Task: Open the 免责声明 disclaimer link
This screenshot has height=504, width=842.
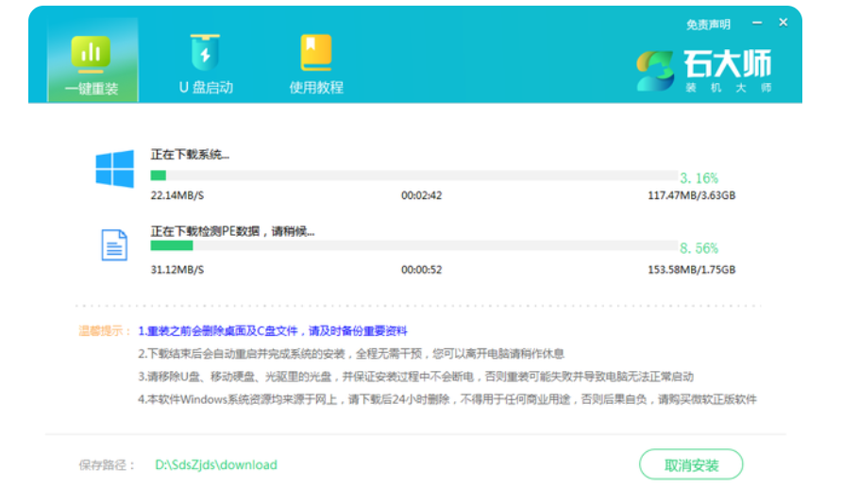Action: pyautogui.click(x=708, y=25)
